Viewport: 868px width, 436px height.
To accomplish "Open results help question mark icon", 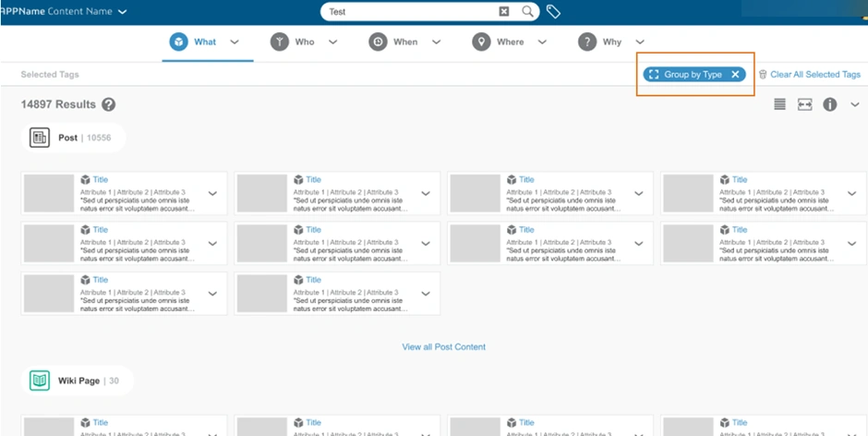I will point(109,104).
